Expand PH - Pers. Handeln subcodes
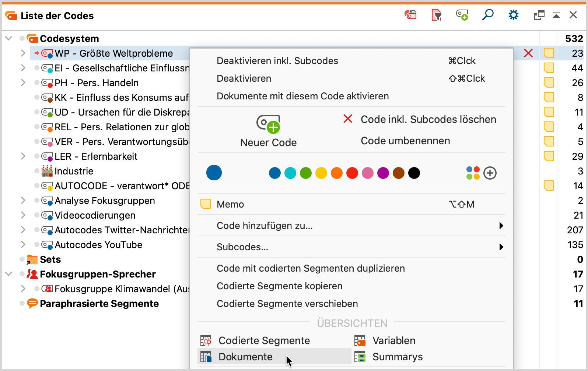 coord(23,82)
